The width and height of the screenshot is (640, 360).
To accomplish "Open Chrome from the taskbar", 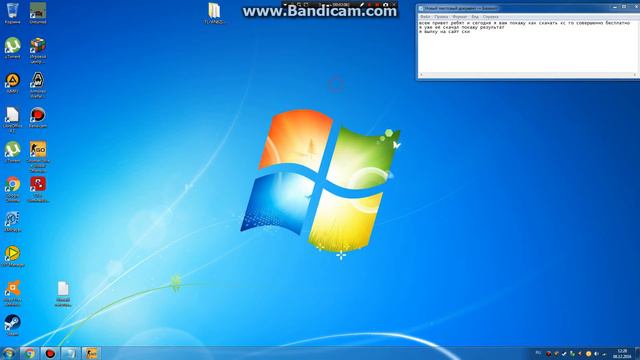I will click(x=29, y=353).
